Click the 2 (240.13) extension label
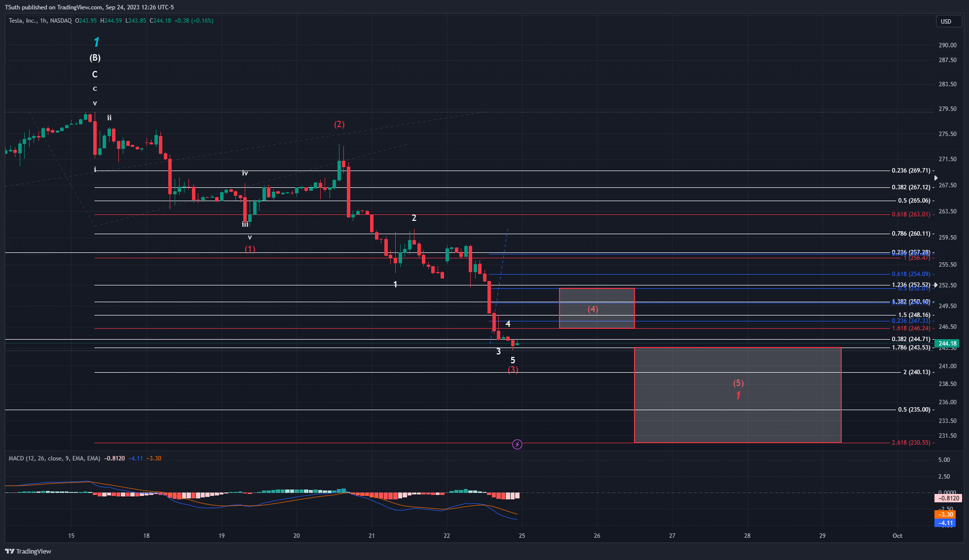Viewport: 969px width, 560px height. coord(916,372)
